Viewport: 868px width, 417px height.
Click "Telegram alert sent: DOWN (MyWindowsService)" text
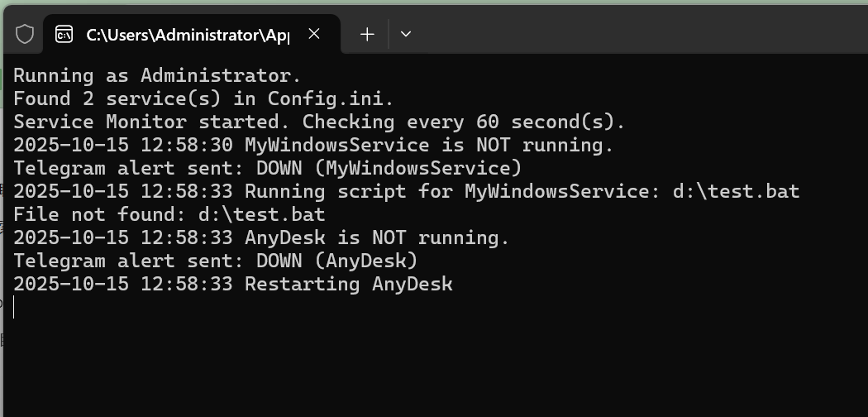coord(267,168)
